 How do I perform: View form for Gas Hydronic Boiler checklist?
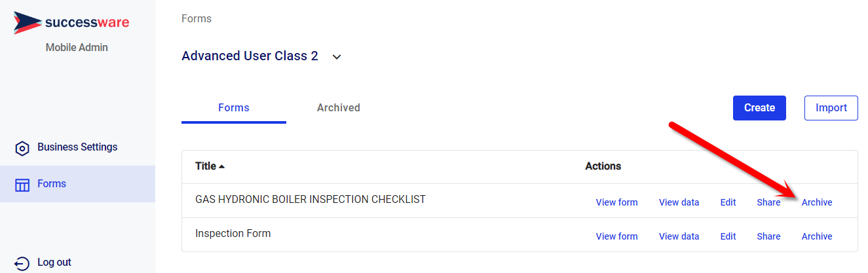pyautogui.click(x=616, y=202)
